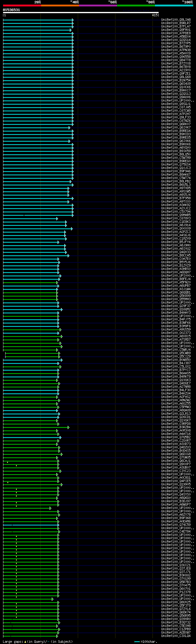
Task: Click the cyan =100char scale legend line
Action: (x=137, y=642)
